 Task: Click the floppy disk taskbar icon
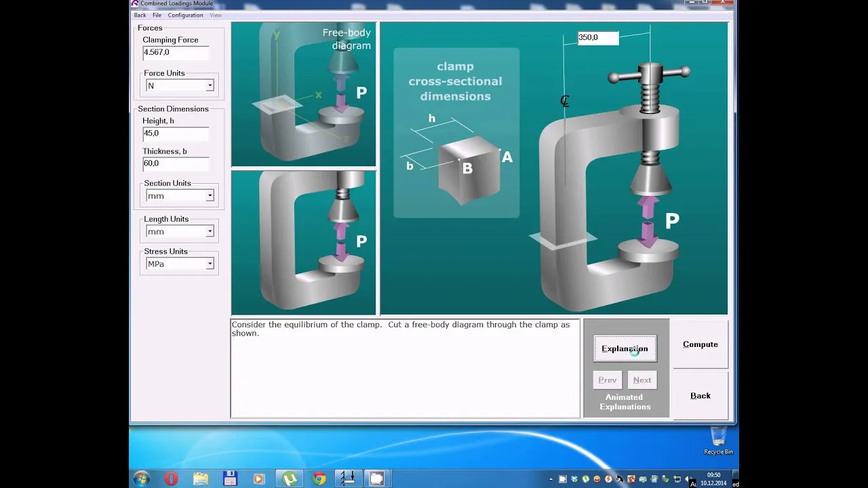click(230, 479)
